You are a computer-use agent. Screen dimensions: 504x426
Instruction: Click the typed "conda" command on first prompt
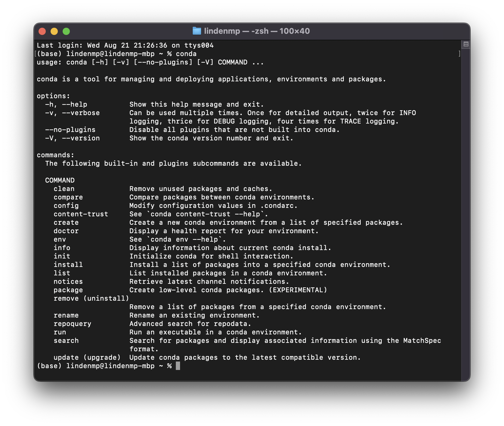point(186,54)
